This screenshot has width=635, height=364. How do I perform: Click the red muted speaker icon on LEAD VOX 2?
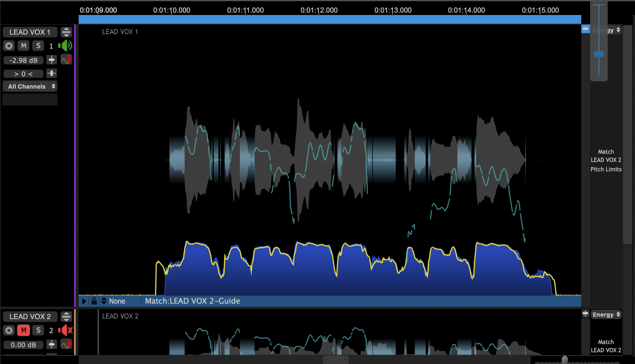[x=65, y=330]
